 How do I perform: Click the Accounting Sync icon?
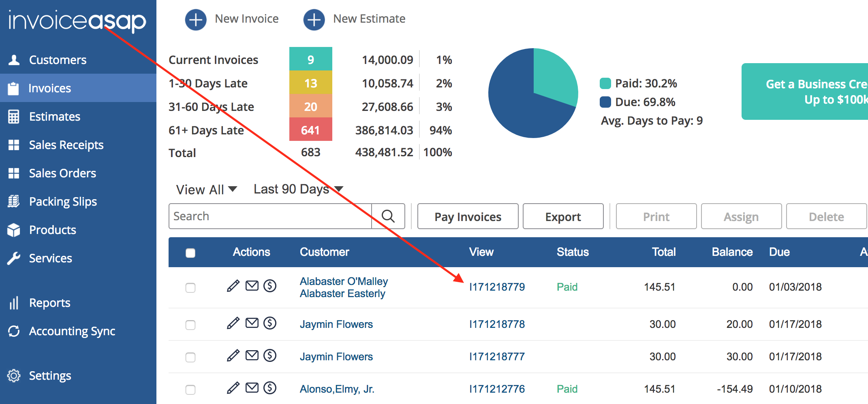coord(14,331)
